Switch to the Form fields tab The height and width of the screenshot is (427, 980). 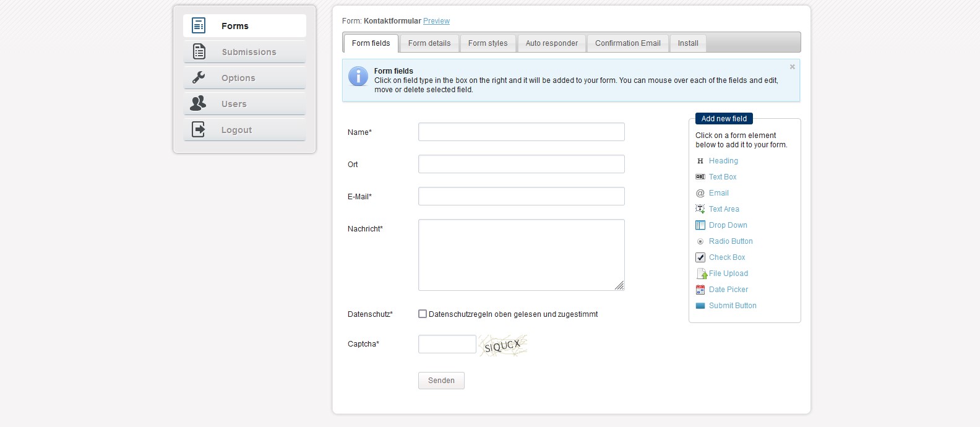(x=371, y=43)
